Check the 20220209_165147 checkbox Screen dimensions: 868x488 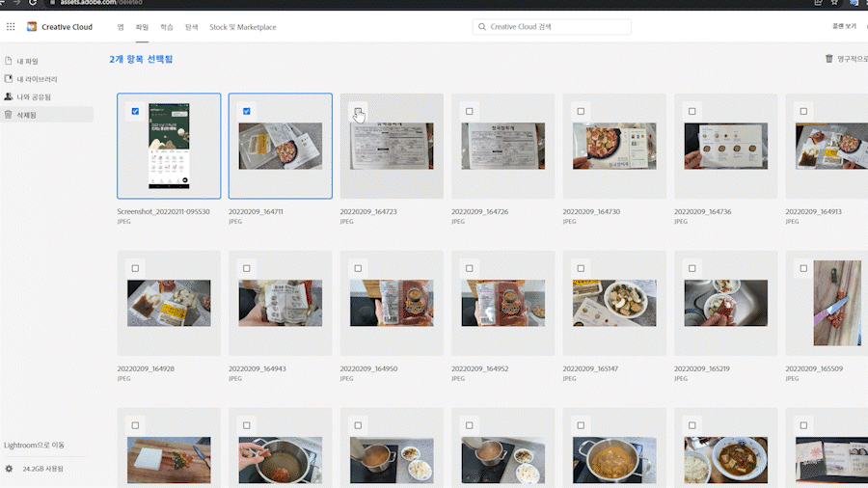581,268
